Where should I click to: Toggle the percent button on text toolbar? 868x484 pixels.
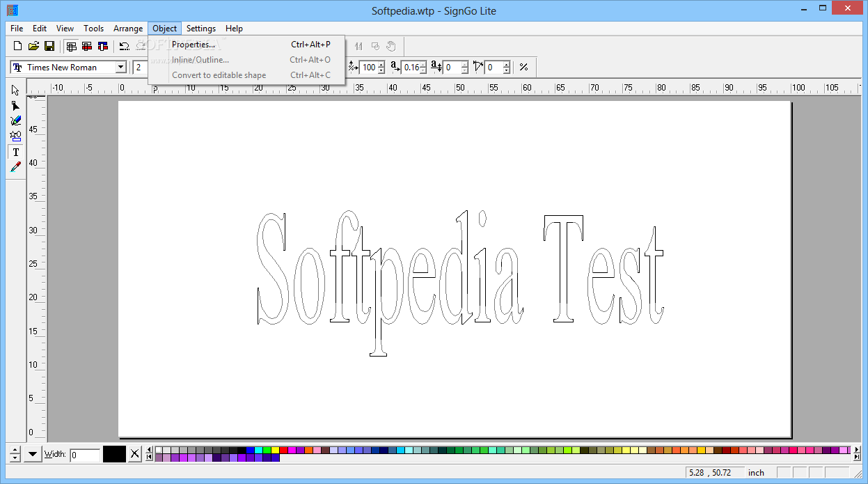click(523, 68)
